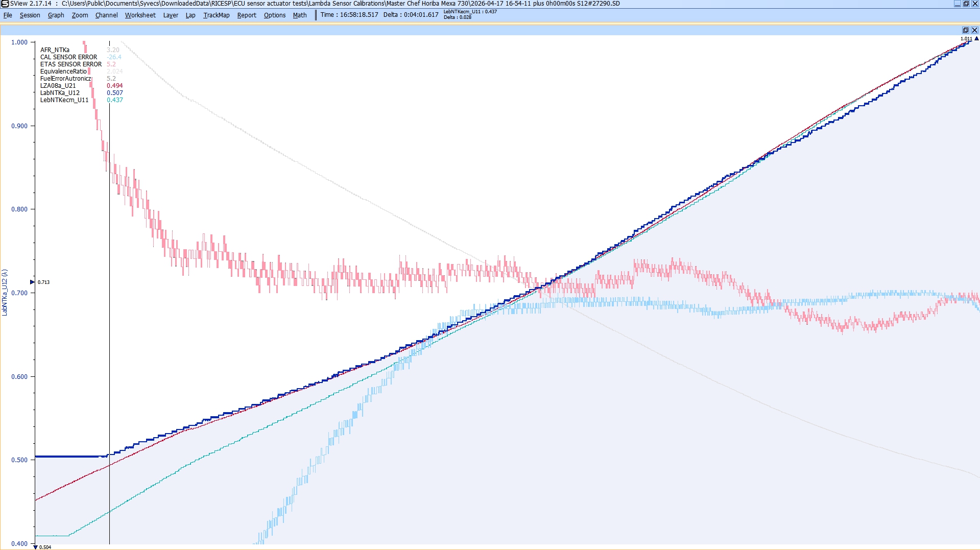This screenshot has width=980, height=550.
Task: Restore the inner graph panel window
Action: pyautogui.click(x=965, y=30)
